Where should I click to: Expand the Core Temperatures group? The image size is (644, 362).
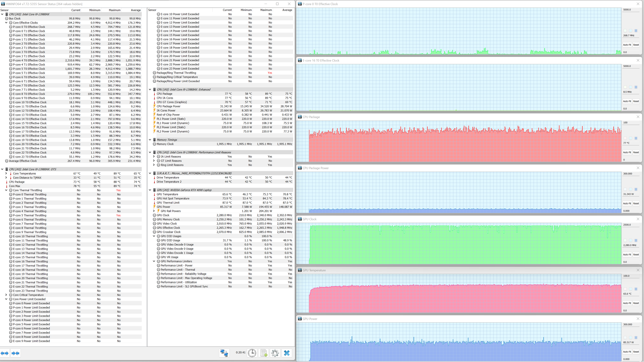tap(6, 173)
